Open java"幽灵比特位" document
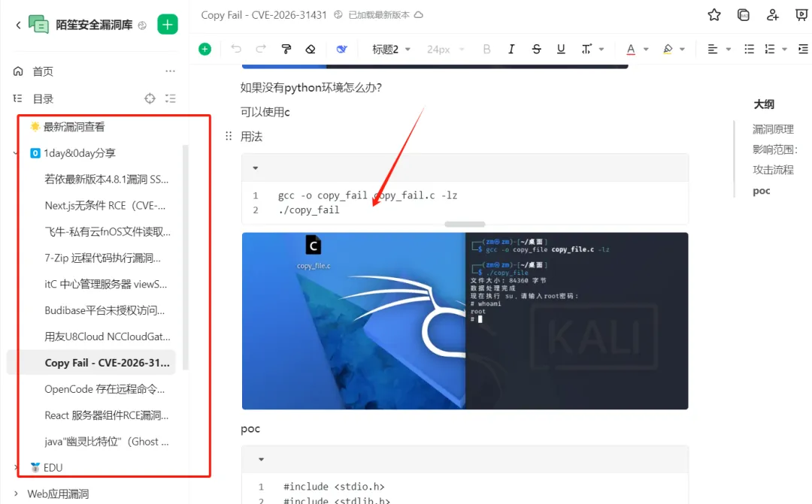Image resolution: width=812 pixels, height=504 pixels. (x=106, y=442)
